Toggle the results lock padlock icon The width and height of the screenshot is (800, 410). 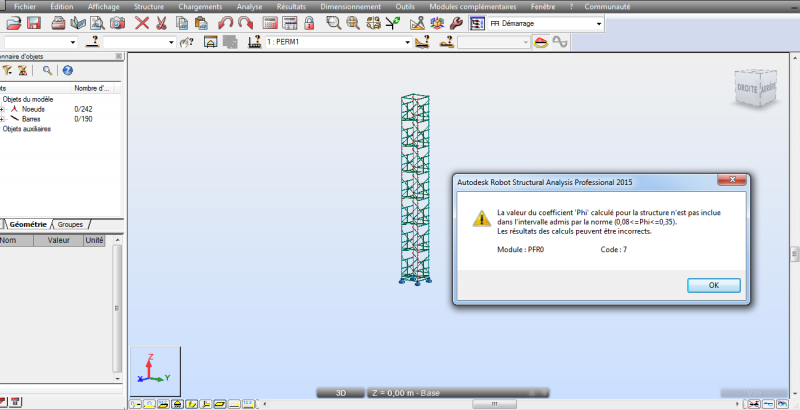pyautogui.click(x=309, y=23)
